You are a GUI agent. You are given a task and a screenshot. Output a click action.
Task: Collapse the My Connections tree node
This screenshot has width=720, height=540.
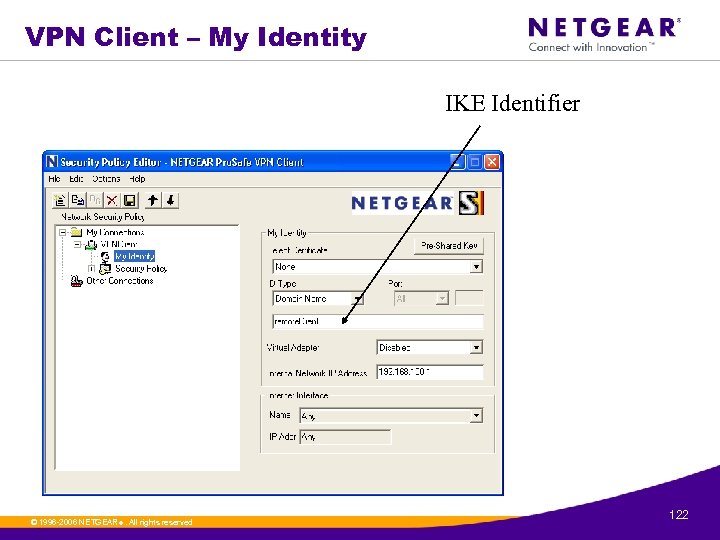(63, 232)
